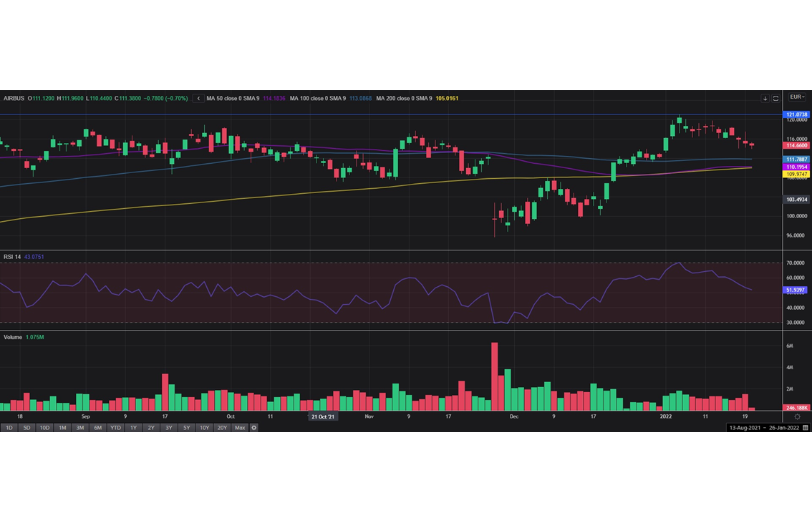
Task: Click the axis settings icon below the price scale
Action: [x=797, y=417]
